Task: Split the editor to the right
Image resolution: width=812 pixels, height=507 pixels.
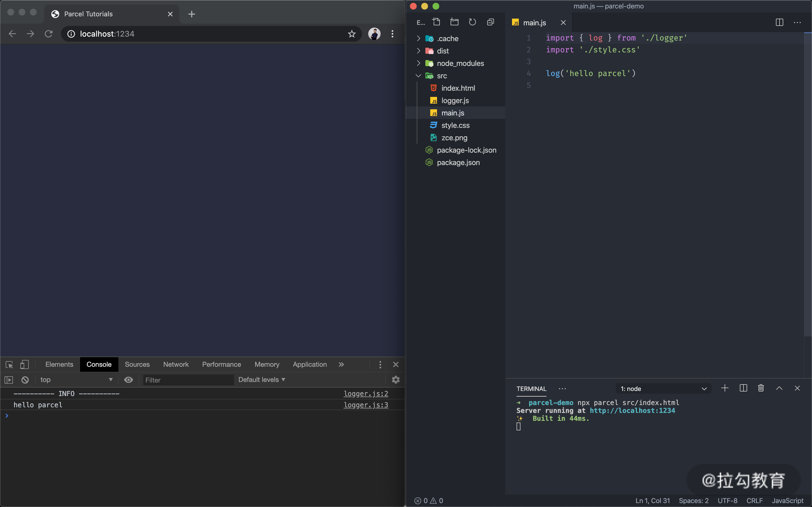Action: [779, 23]
